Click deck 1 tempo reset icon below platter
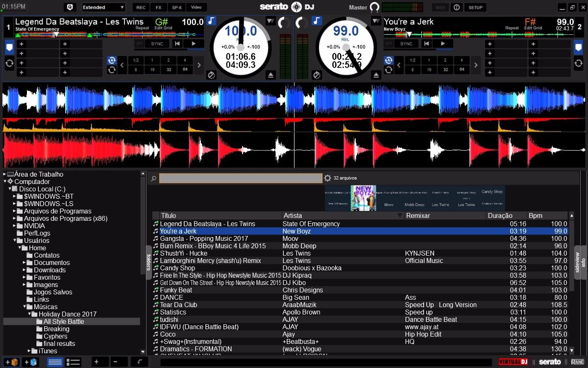588x368 pixels. [212, 75]
